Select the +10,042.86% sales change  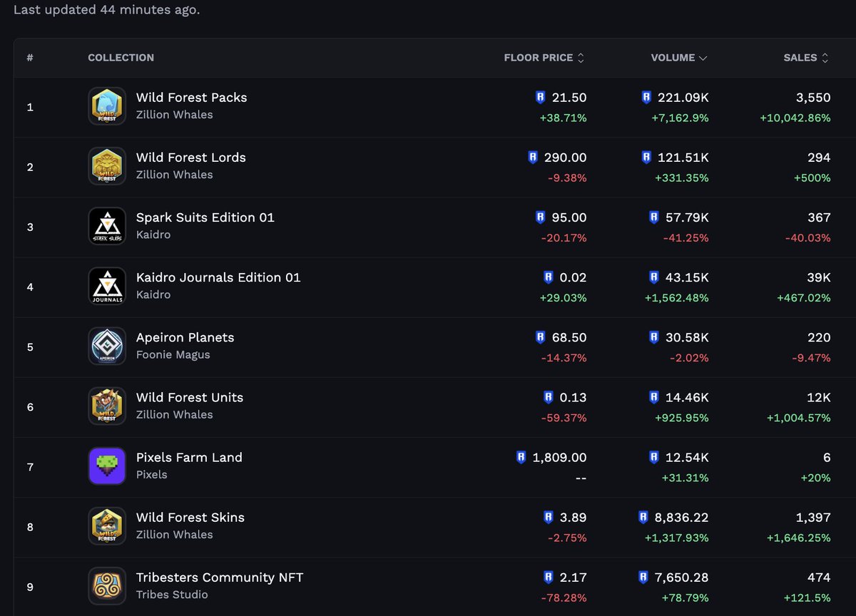coord(795,118)
